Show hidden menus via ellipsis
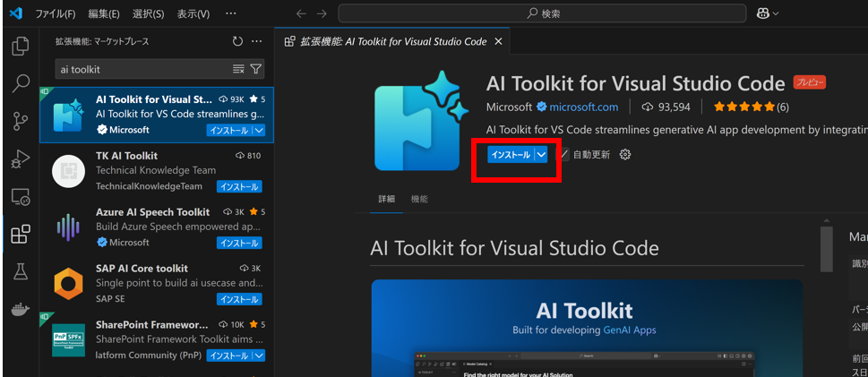The height and width of the screenshot is (377, 868). coord(231,13)
